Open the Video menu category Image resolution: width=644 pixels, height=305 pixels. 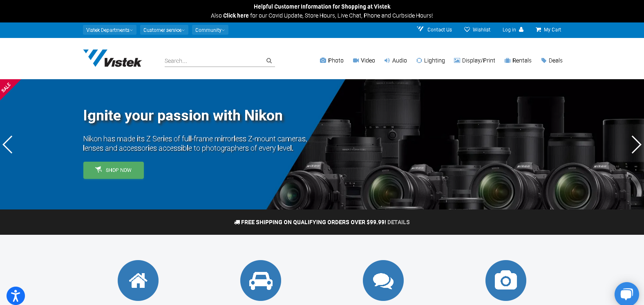[x=364, y=60]
